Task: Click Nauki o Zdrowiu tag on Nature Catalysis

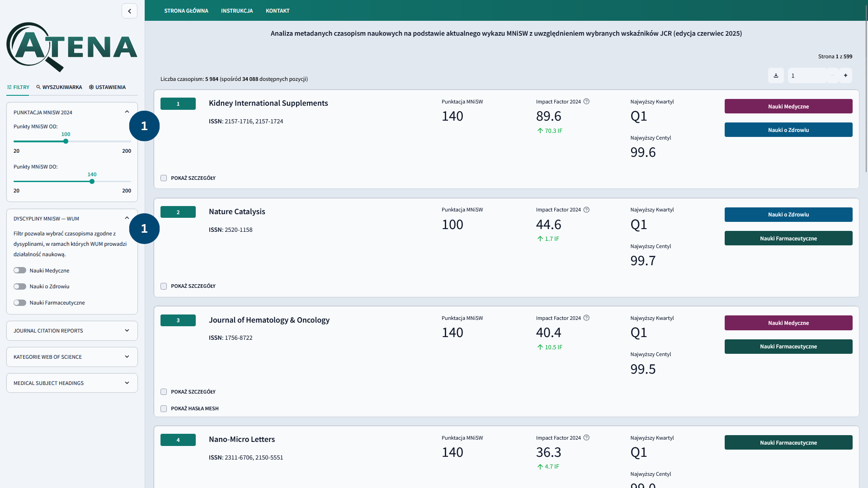Action: [x=788, y=215]
